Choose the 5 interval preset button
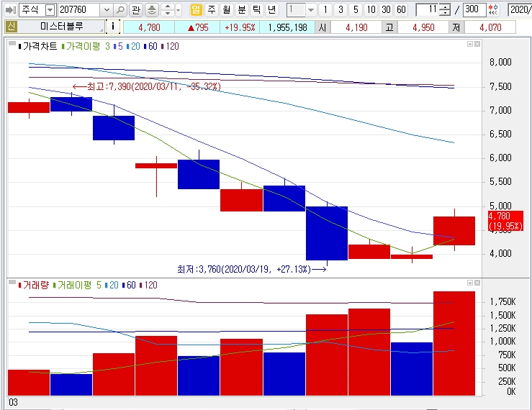 click(356, 9)
